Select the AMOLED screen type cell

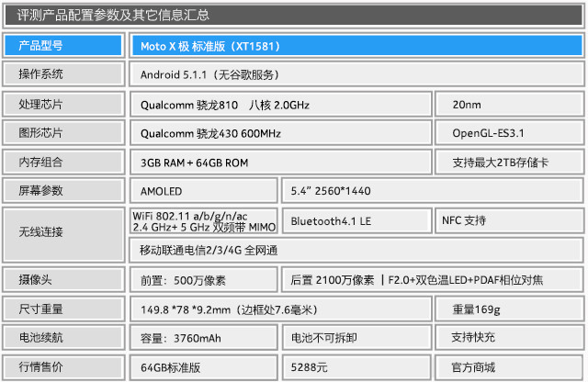pyautogui.click(x=202, y=191)
